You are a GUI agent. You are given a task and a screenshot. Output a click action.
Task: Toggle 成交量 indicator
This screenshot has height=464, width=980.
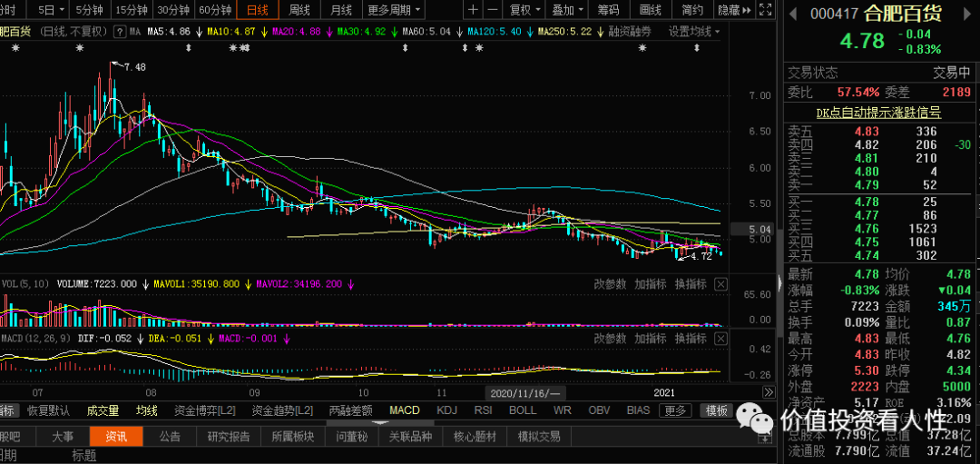(x=103, y=410)
